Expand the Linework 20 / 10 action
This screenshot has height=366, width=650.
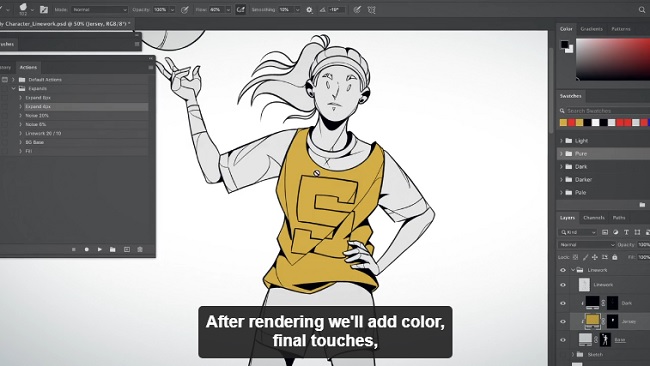point(20,133)
